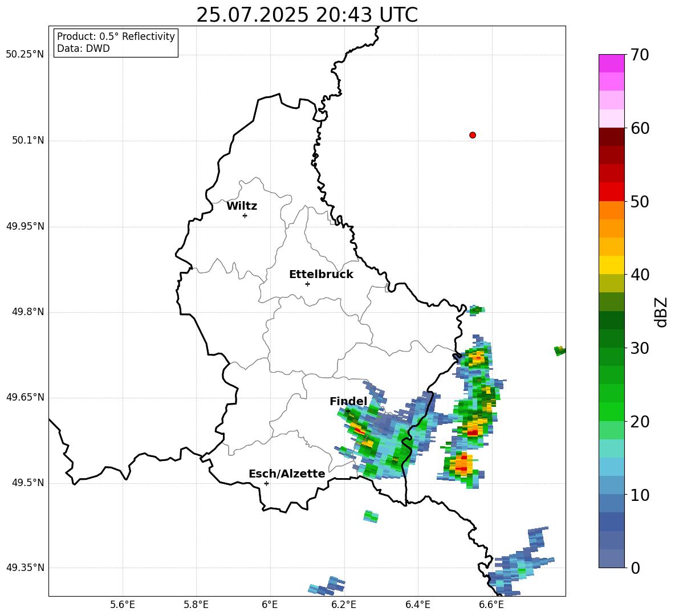Viewport: 675px width, 616px height.
Task: Click the orange swatch just below 50 dBZ
Action: coord(611,210)
